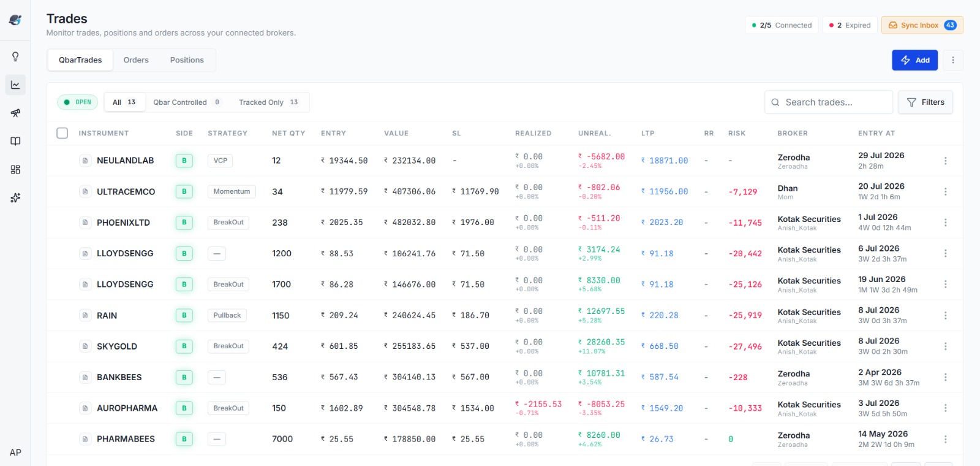Open the three-dot menu next to Add
The image size is (980, 466).
pos(952,60)
